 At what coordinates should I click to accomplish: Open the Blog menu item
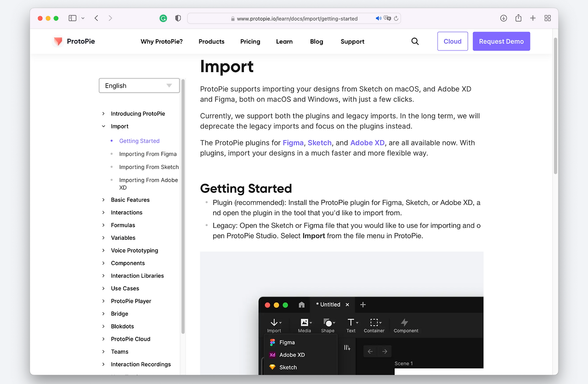point(317,41)
